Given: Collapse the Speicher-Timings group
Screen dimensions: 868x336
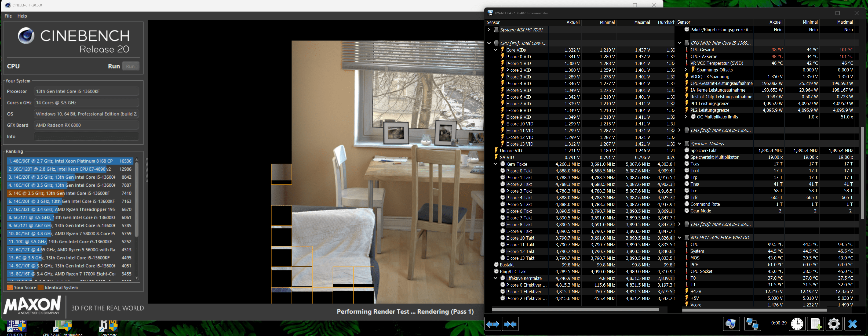Looking at the screenshot, I should click(679, 144).
